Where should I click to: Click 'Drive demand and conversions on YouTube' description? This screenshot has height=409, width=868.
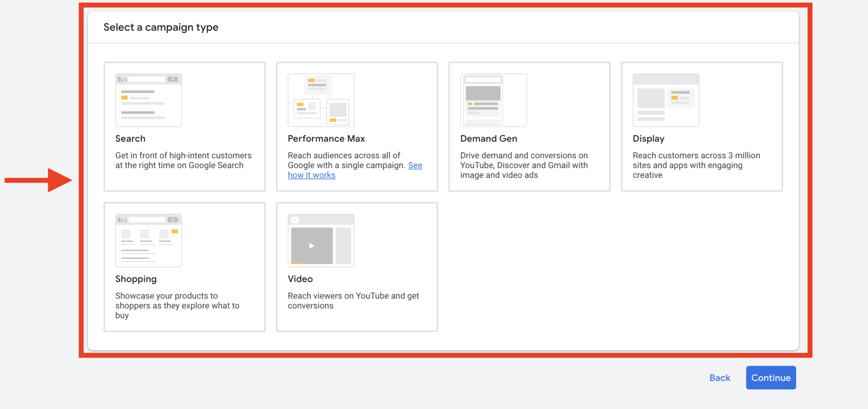click(x=524, y=165)
